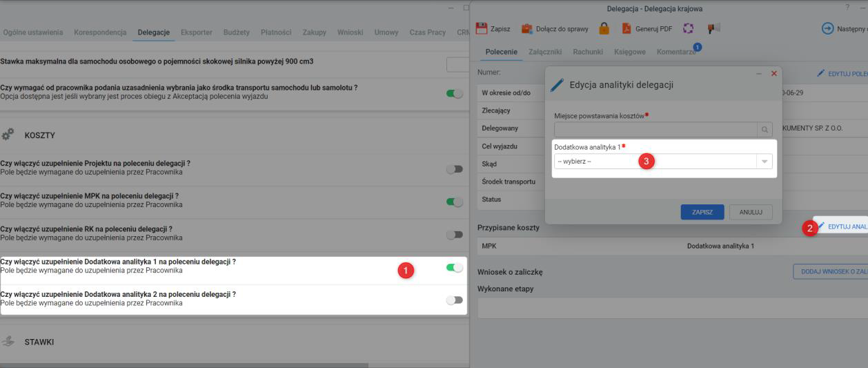Switch to the Zakupy tab
The height and width of the screenshot is (368, 868).
tap(315, 32)
